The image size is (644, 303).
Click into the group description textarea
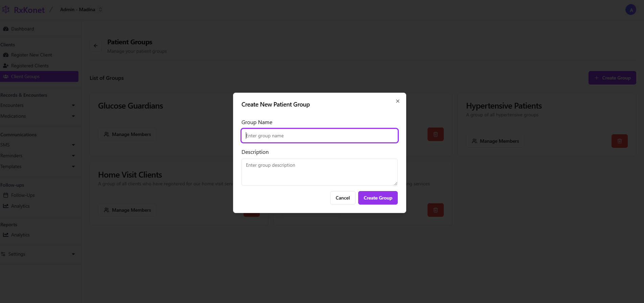tap(320, 172)
